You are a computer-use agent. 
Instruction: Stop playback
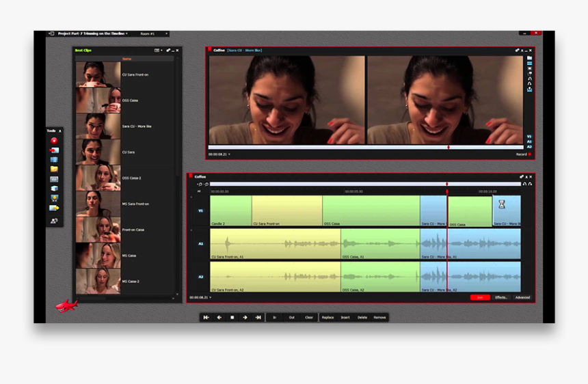pyautogui.click(x=232, y=317)
